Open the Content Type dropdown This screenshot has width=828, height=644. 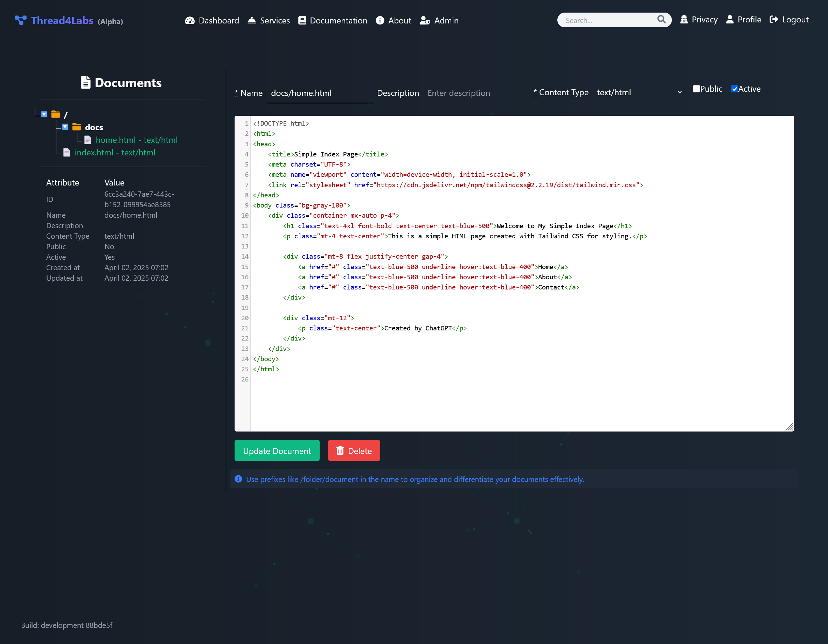[x=639, y=92]
